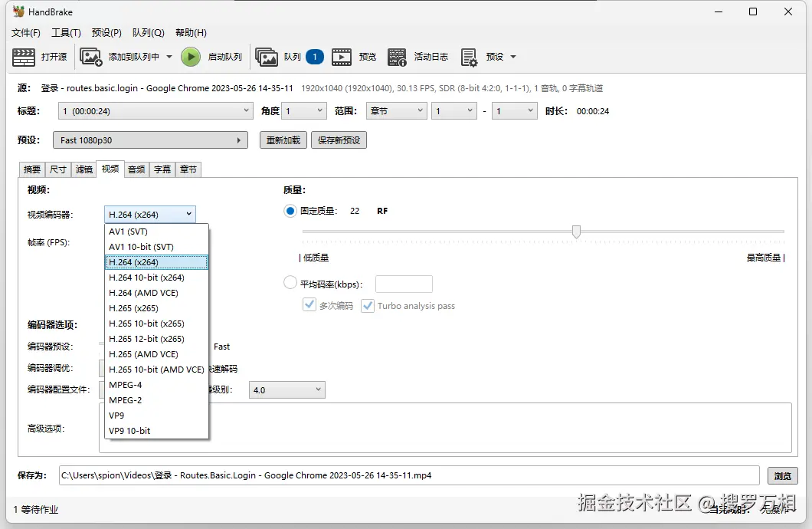
Task: Choose VP9 encoder option
Action: 156,416
